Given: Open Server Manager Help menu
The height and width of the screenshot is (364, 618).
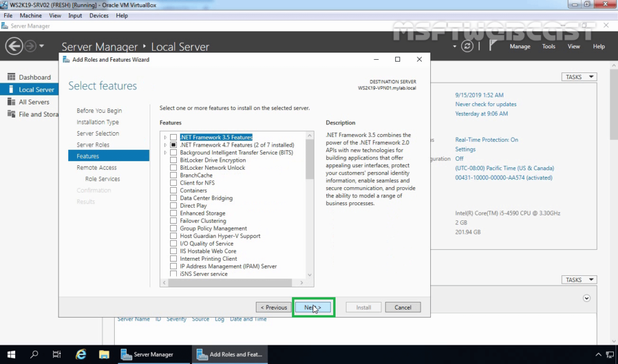Looking at the screenshot, I should click(599, 46).
